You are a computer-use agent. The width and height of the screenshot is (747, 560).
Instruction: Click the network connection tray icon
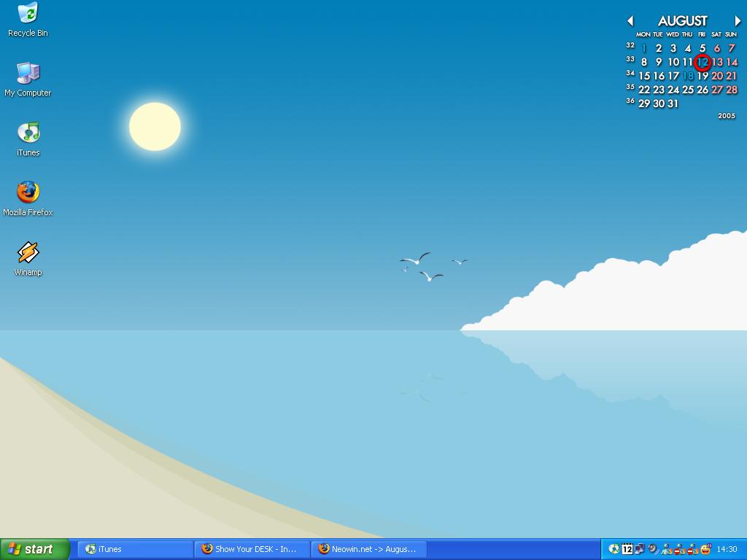pos(640,549)
